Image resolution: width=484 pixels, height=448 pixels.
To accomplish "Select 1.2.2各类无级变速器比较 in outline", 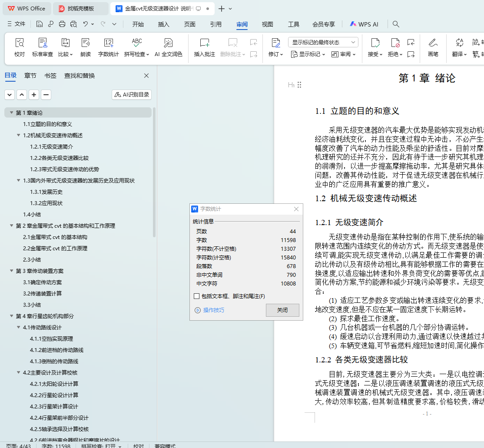I will [59, 158].
